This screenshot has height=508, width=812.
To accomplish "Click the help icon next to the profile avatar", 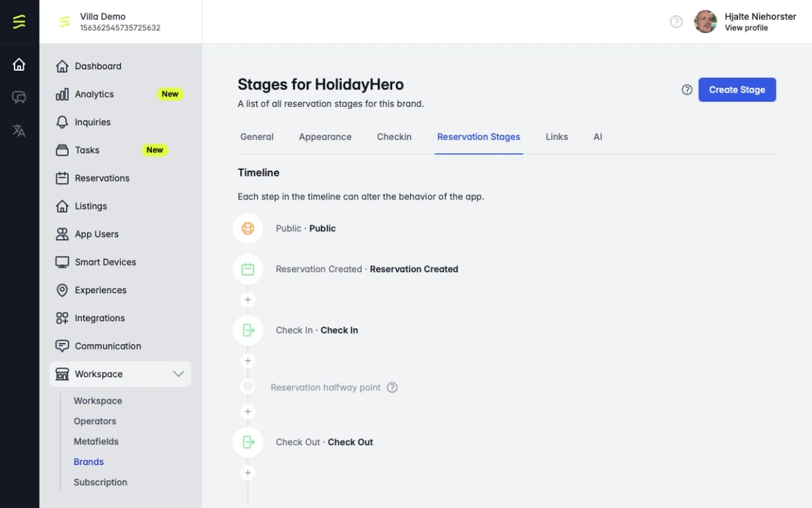I will [676, 22].
